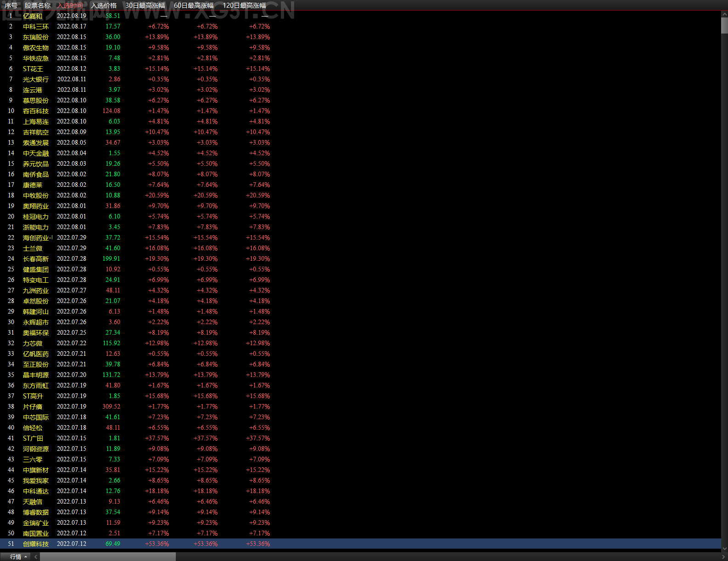The width and height of the screenshot is (728, 561).
Task: Select stock 永辉超市
Action: (x=36, y=322)
